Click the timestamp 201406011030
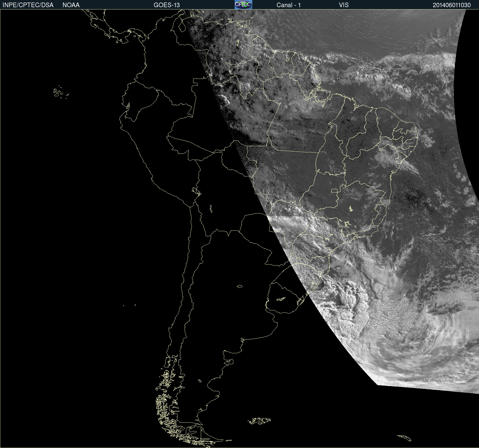The width and height of the screenshot is (479, 448). 452,5
